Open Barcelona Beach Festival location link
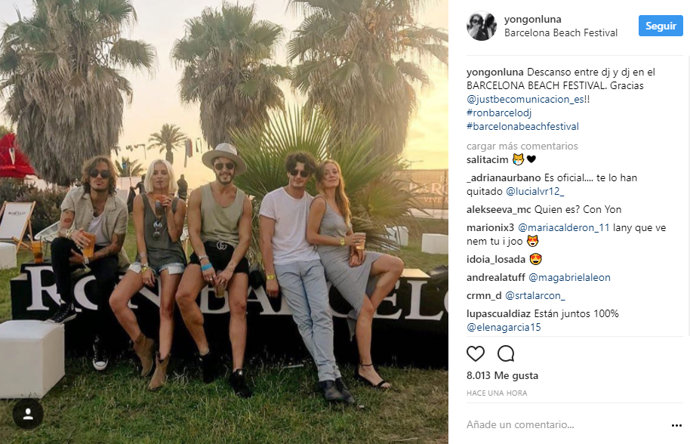Screen dimensions: 690x444 [x=561, y=33]
